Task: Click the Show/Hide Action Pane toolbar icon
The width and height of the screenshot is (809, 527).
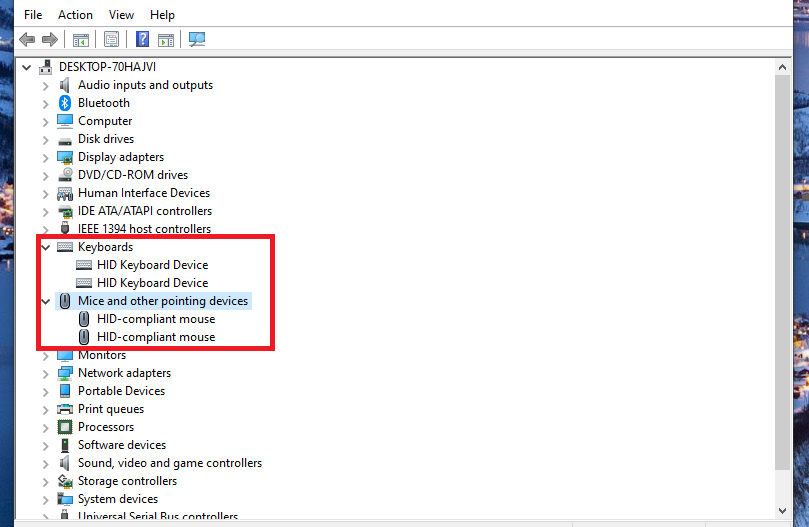Action: [166, 40]
